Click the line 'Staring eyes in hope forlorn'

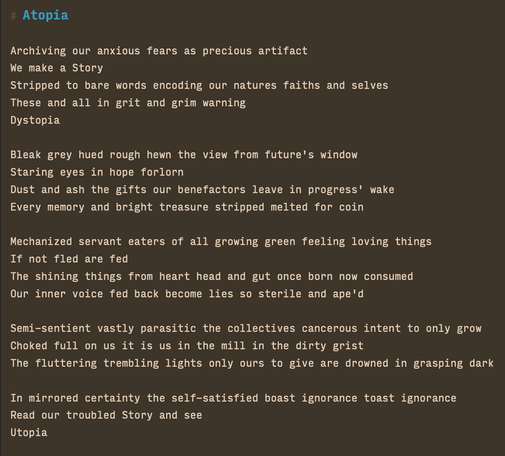97,172
